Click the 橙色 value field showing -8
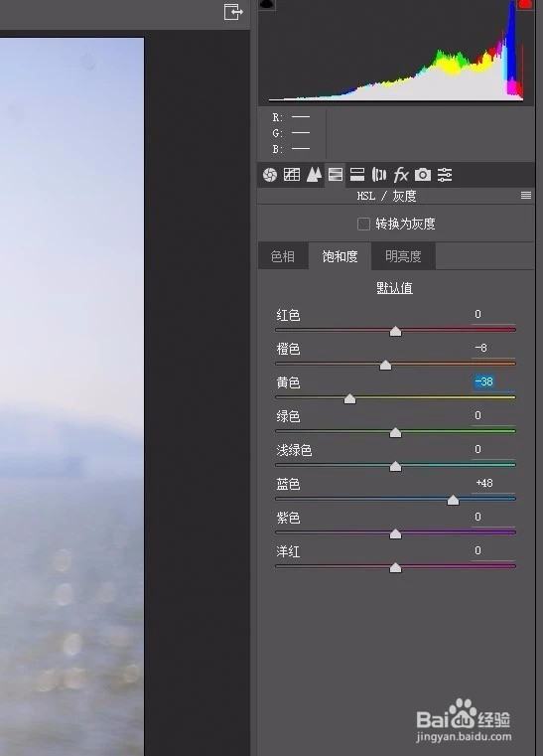The image size is (543, 756). tap(493, 348)
